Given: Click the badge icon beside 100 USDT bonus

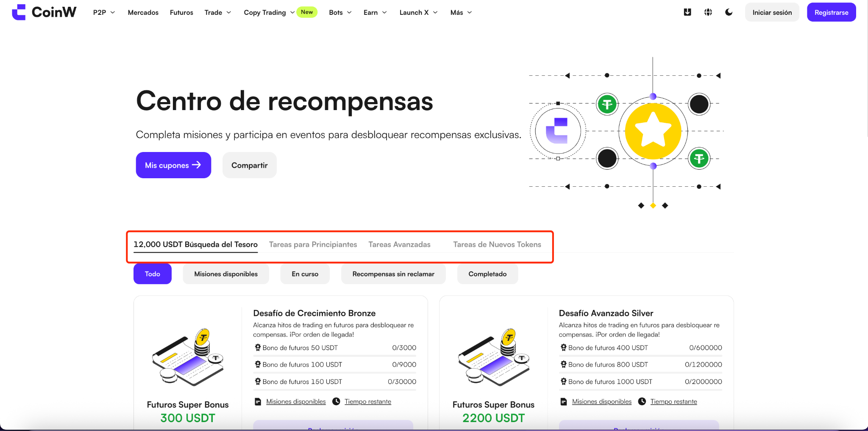Looking at the screenshot, I should pos(258,365).
